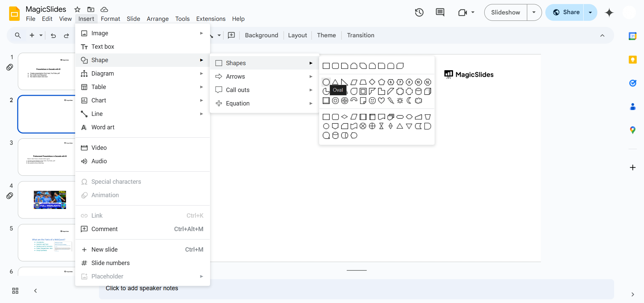Expand the Table submenu
The height and width of the screenshot is (303, 644).
(x=143, y=87)
